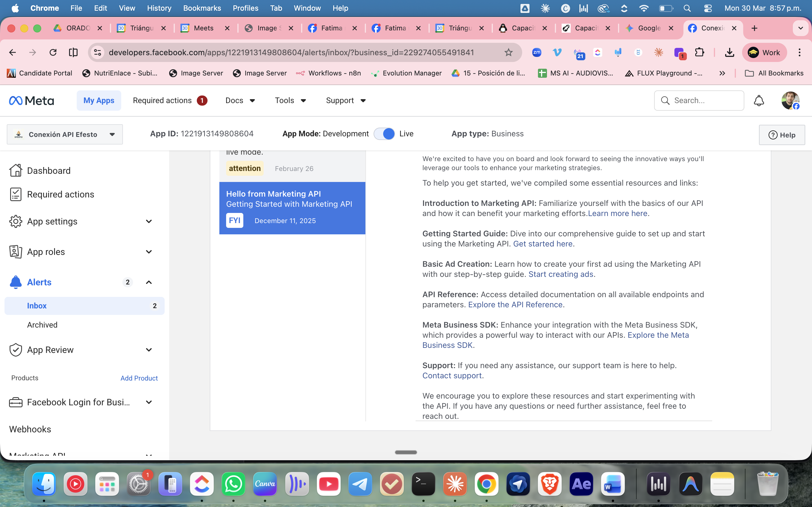Click the App Review shield icon
812x507 pixels.
point(16,350)
